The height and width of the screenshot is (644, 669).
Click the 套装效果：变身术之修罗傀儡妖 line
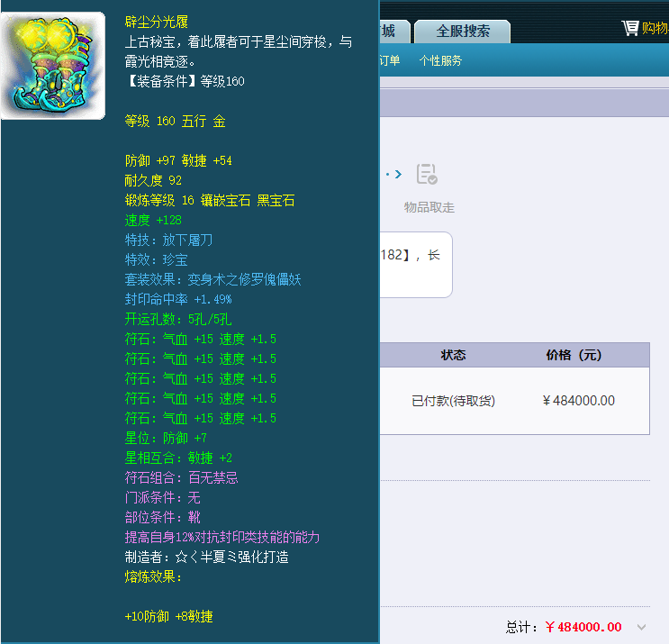point(212,279)
